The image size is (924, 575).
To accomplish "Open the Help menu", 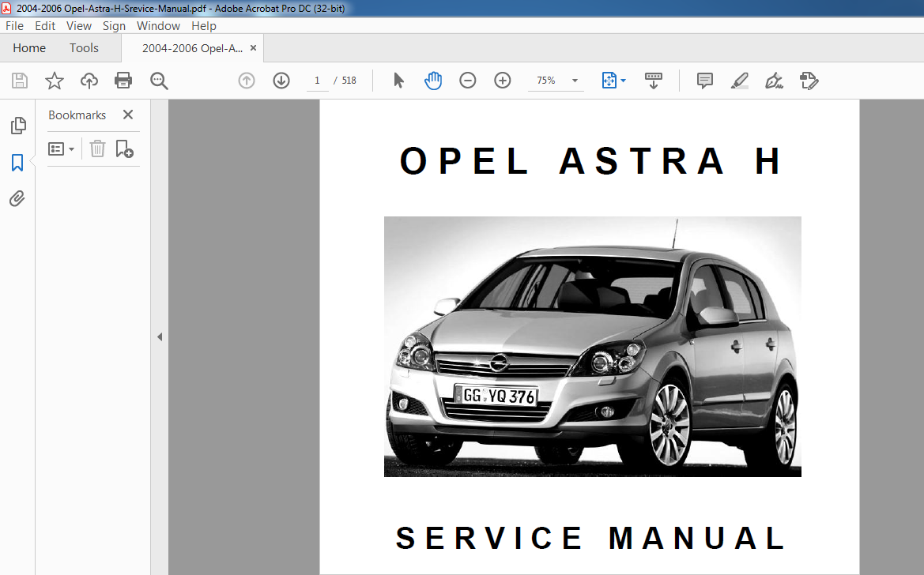I will coord(204,26).
